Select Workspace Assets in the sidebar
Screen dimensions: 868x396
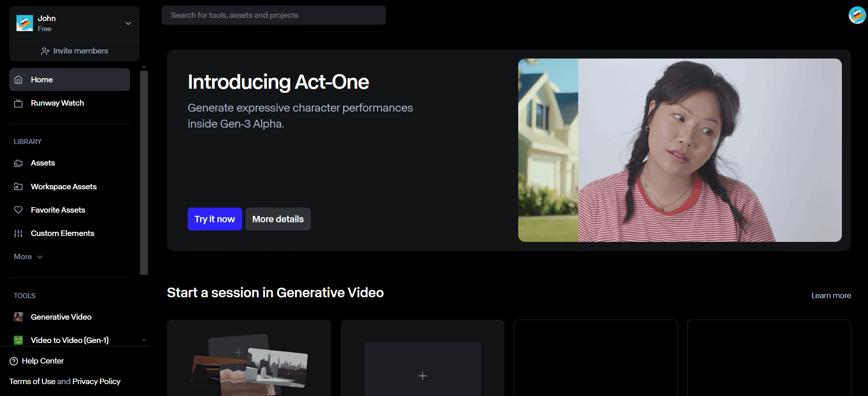point(64,187)
